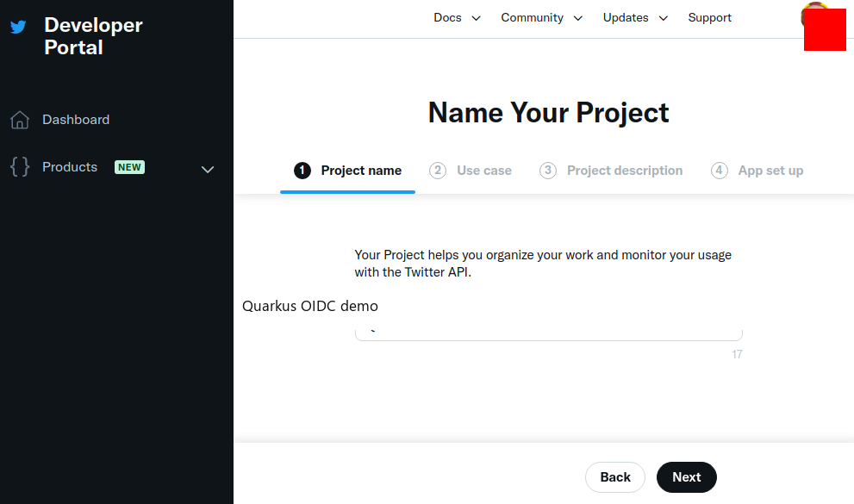854x504 pixels.
Task: Open Products in the sidebar
Action: point(70,167)
